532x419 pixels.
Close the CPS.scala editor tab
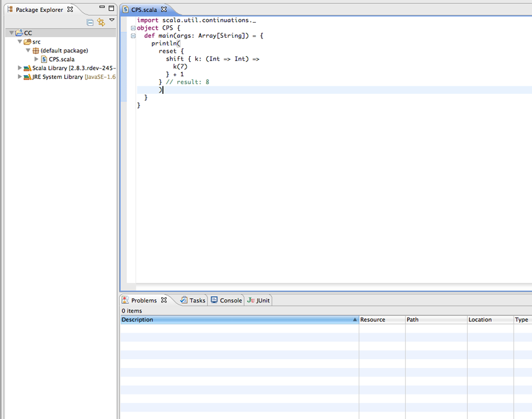(x=164, y=9)
